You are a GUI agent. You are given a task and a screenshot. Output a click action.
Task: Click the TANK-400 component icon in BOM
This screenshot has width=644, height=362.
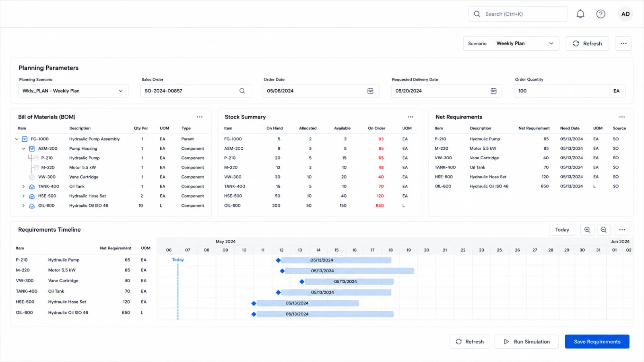pos(32,187)
